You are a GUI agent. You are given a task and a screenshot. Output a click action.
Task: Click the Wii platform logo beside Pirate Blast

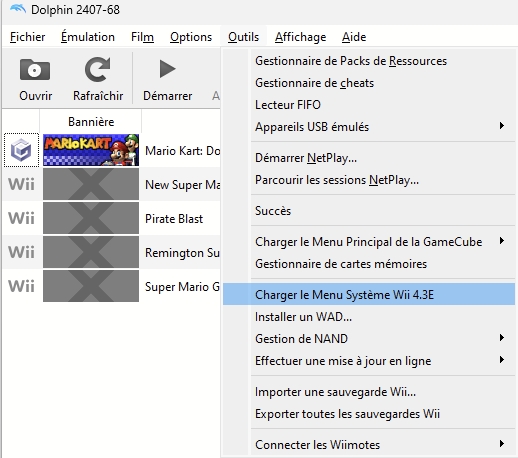click(21, 218)
